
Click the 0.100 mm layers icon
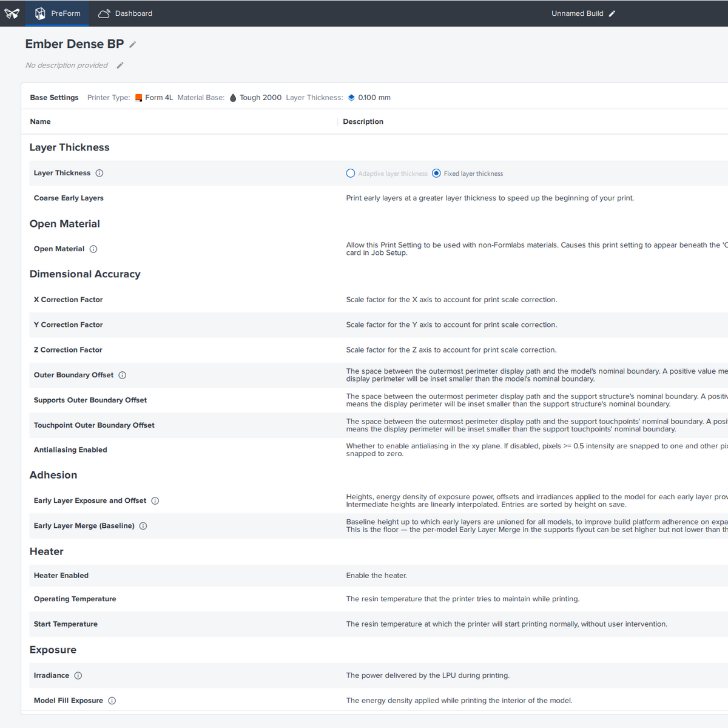351,98
